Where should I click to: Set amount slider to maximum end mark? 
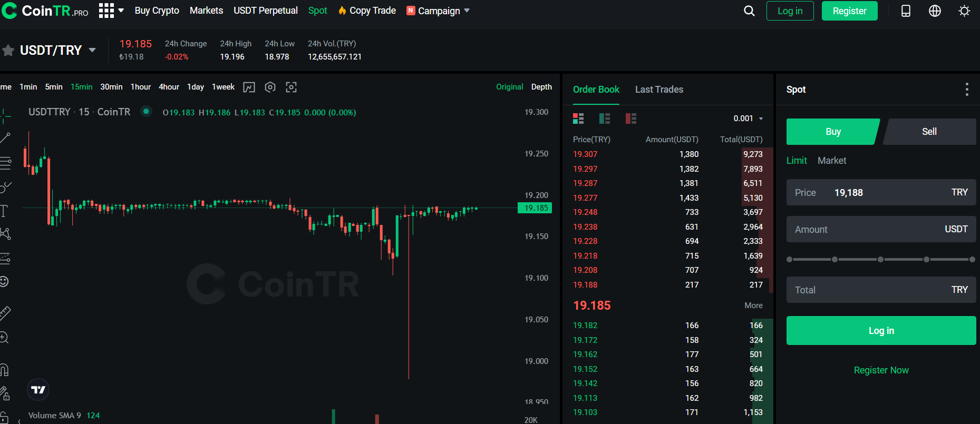click(x=972, y=260)
